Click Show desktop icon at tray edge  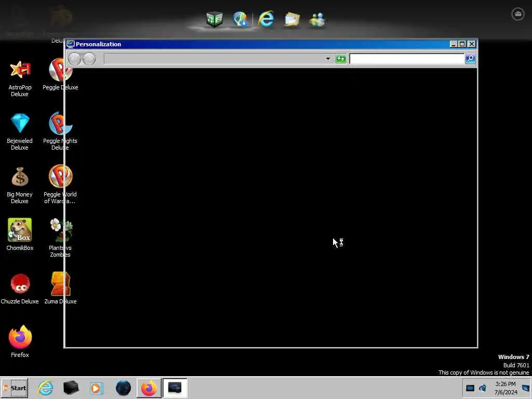click(x=526, y=388)
